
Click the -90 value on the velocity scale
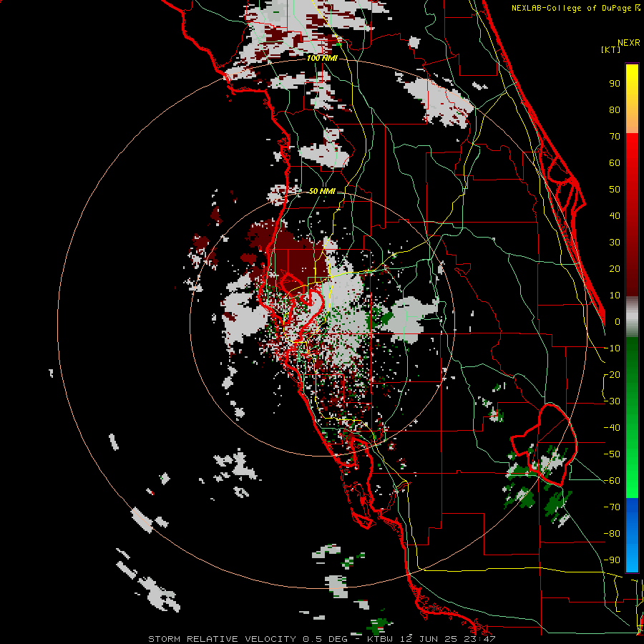612,560
